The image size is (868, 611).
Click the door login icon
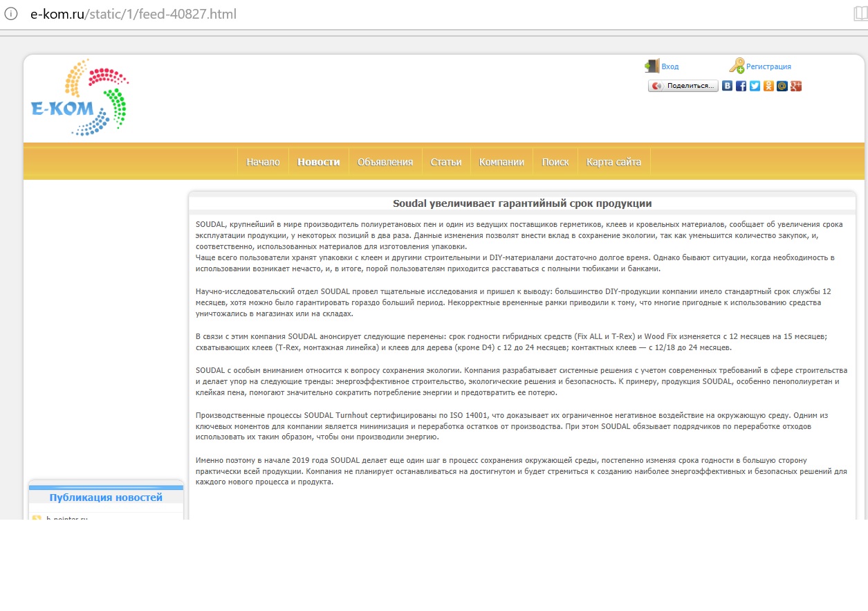pos(652,66)
